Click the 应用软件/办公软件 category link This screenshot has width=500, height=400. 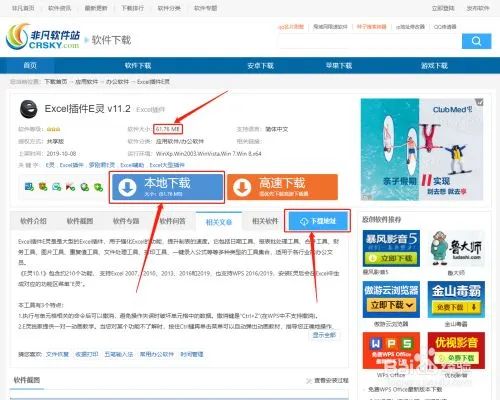click(180, 141)
